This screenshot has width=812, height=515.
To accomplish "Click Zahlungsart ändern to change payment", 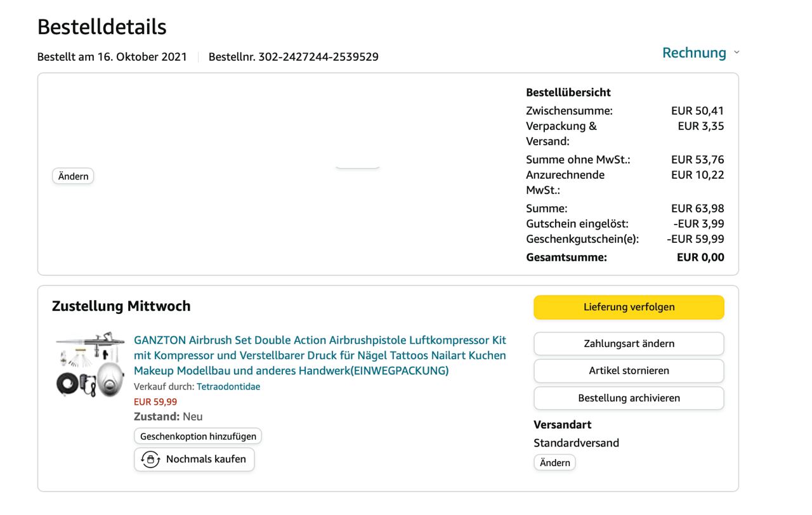I will click(629, 344).
